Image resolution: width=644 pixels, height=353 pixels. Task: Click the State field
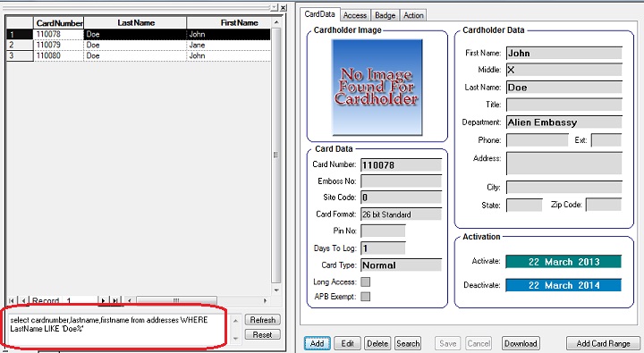524,206
